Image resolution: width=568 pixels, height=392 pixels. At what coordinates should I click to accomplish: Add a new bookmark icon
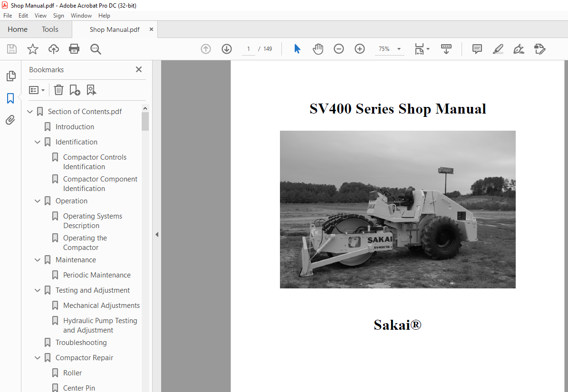coord(75,90)
